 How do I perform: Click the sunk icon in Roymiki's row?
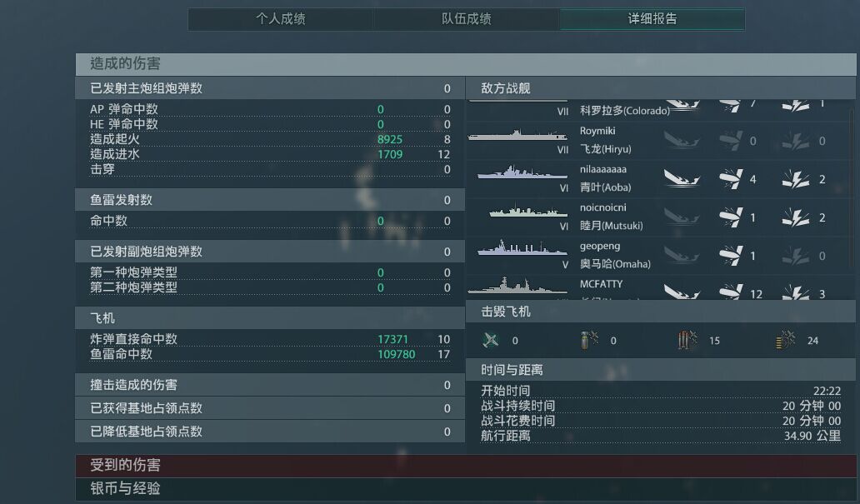682,141
